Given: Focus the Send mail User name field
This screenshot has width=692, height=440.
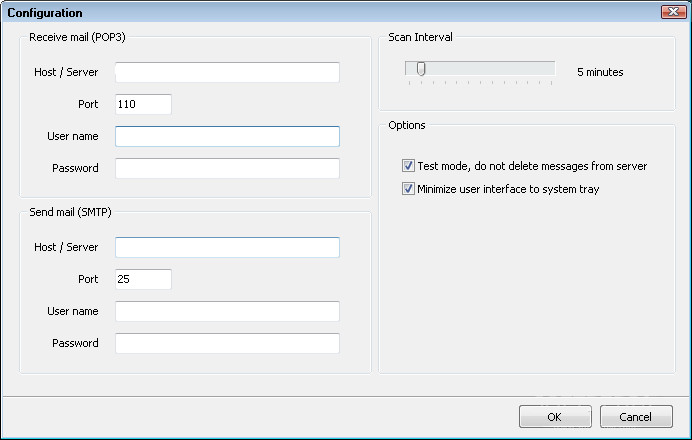Looking at the screenshot, I should (227, 311).
